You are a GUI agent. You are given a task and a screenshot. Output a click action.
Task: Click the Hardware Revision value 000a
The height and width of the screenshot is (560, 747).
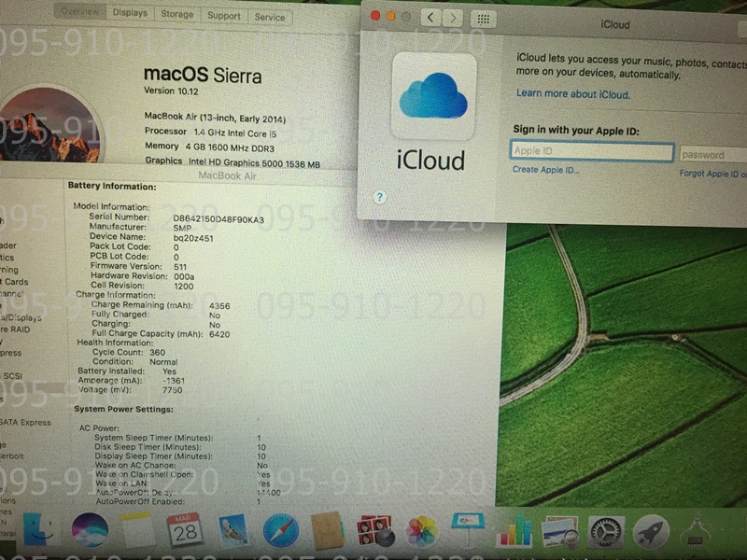(x=184, y=276)
